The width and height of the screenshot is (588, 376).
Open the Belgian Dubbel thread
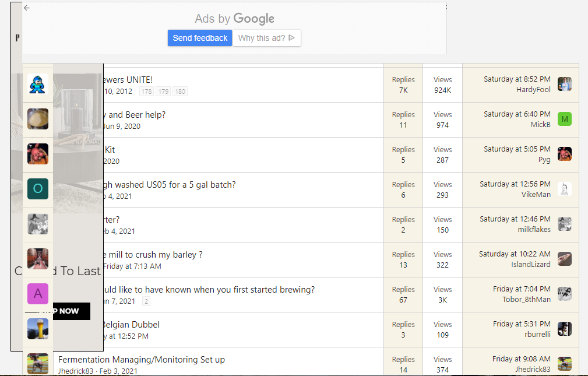[x=131, y=325]
